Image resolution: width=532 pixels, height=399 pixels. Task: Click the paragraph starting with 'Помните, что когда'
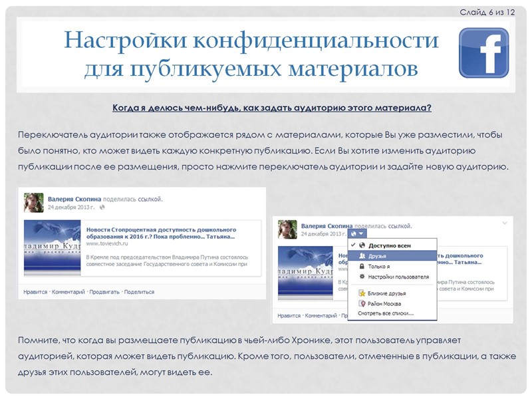tap(267, 356)
